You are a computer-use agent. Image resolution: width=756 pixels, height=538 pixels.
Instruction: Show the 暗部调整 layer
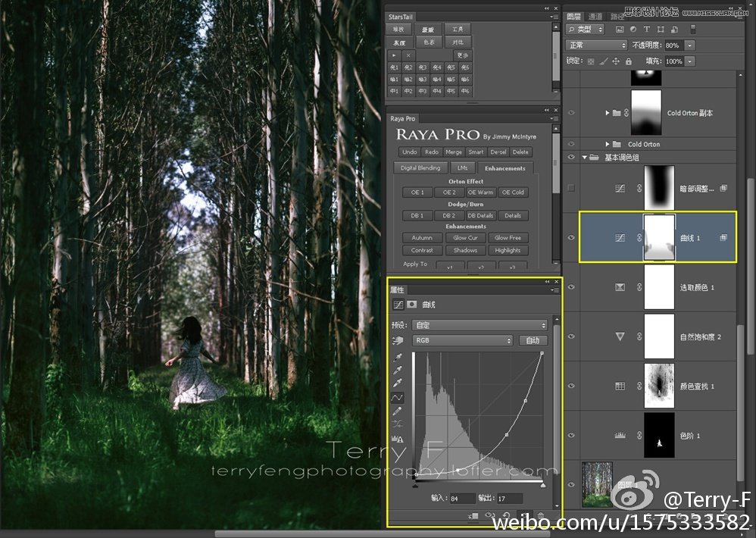point(571,188)
